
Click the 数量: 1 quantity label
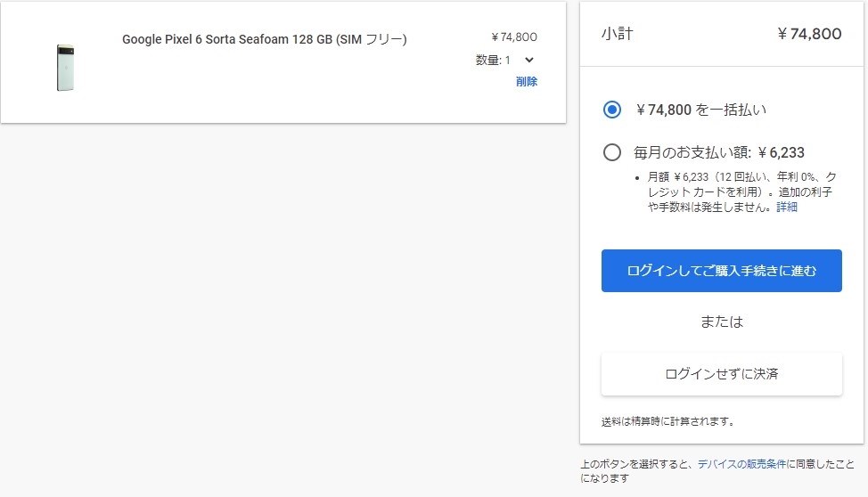pyautogui.click(x=493, y=60)
